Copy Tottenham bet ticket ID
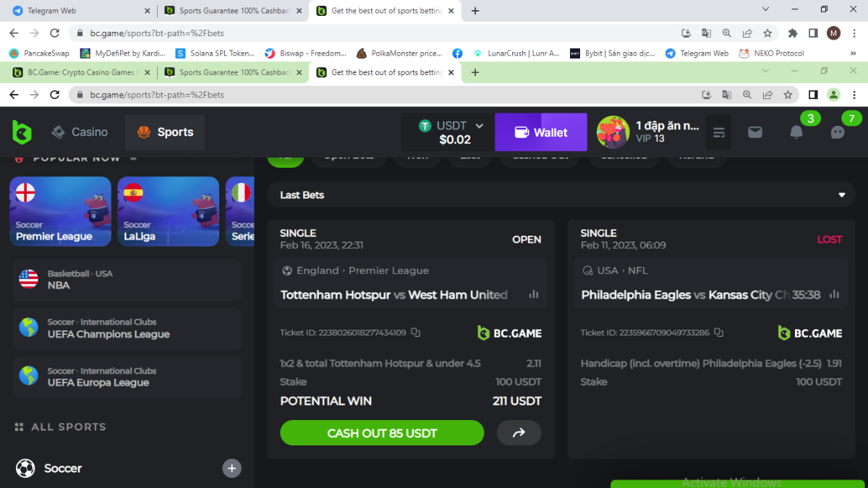868x488 pixels. point(416,333)
